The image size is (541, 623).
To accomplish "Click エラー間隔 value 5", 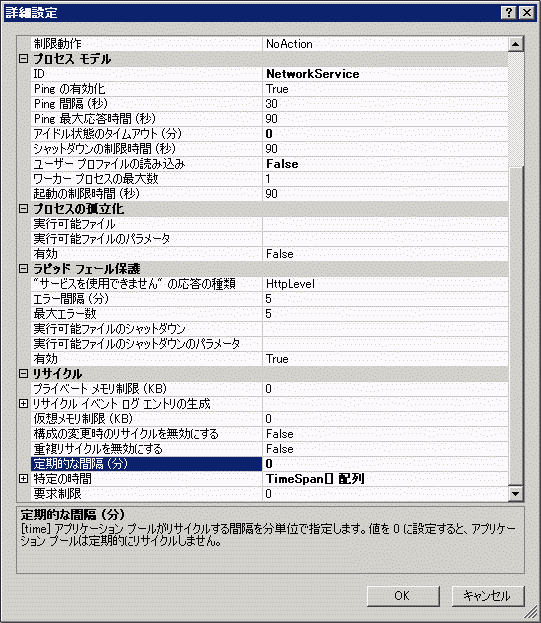I will [x=385, y=299].
